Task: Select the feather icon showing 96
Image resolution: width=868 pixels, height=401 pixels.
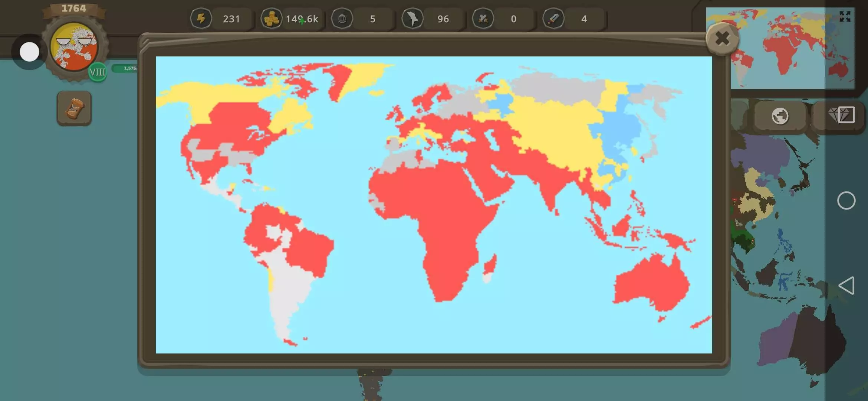Action: [412, 19]
